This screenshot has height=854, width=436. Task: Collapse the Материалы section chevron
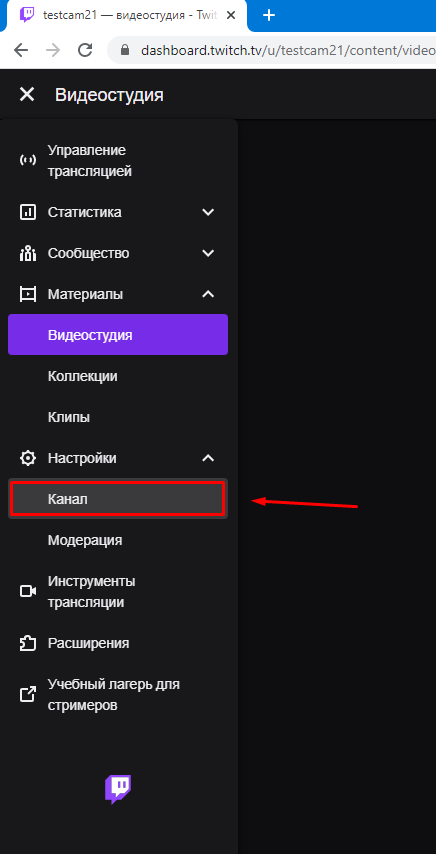click(x=208, y=295)
